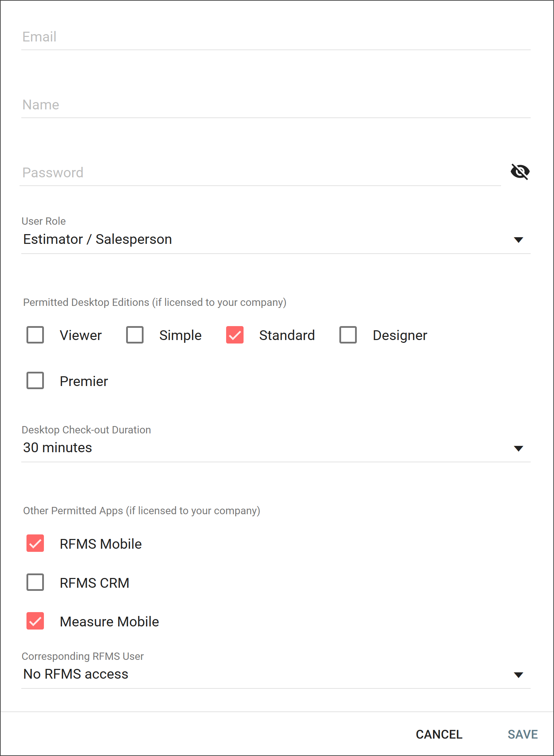Viewport: 554px width, 756px height.
Task: Focus the Password field
Action: pyautogui.click(x=260, y=173)
